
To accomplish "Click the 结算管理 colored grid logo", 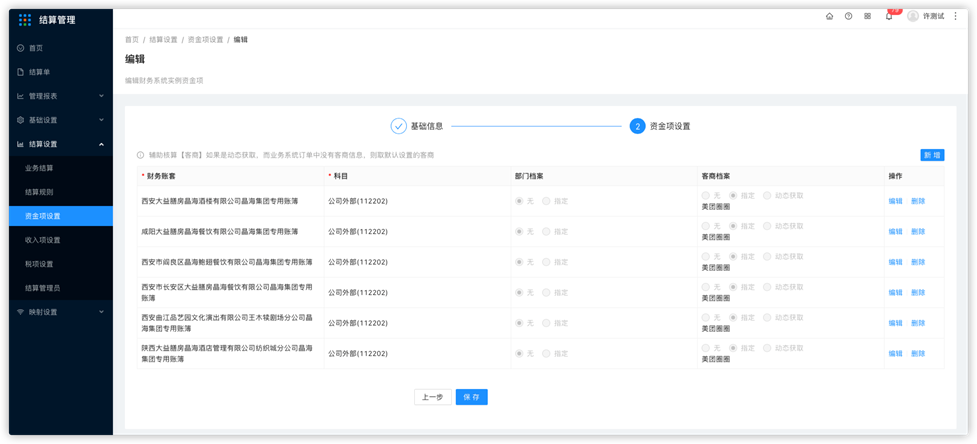I will pyautogui.click(x=25, y=19).
